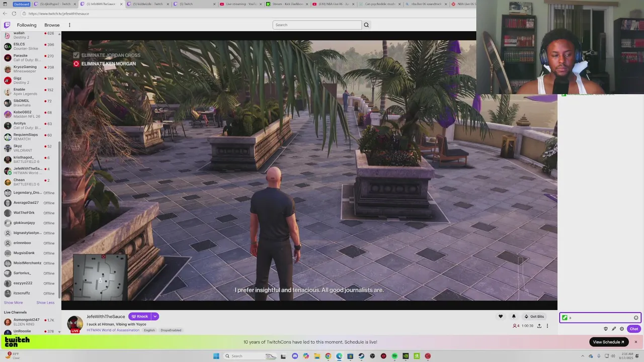Open Enable Apex Legends channel

click(x=30, y=92)
